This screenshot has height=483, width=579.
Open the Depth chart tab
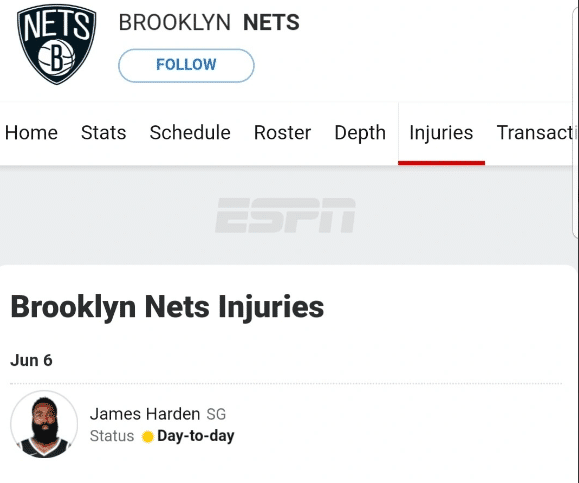pyautogui.click(x=360, y=133)
